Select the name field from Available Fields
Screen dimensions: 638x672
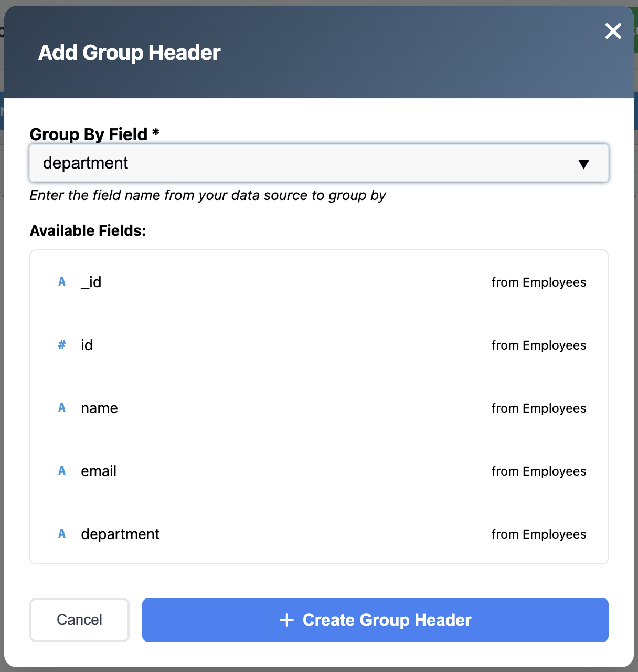click(x=99, y=408)
